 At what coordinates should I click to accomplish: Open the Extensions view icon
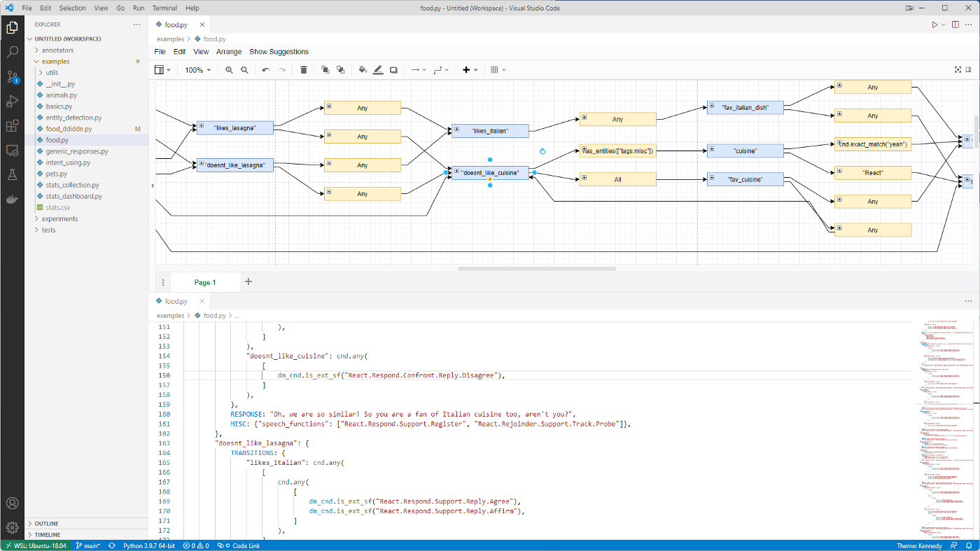click(12, 126)
